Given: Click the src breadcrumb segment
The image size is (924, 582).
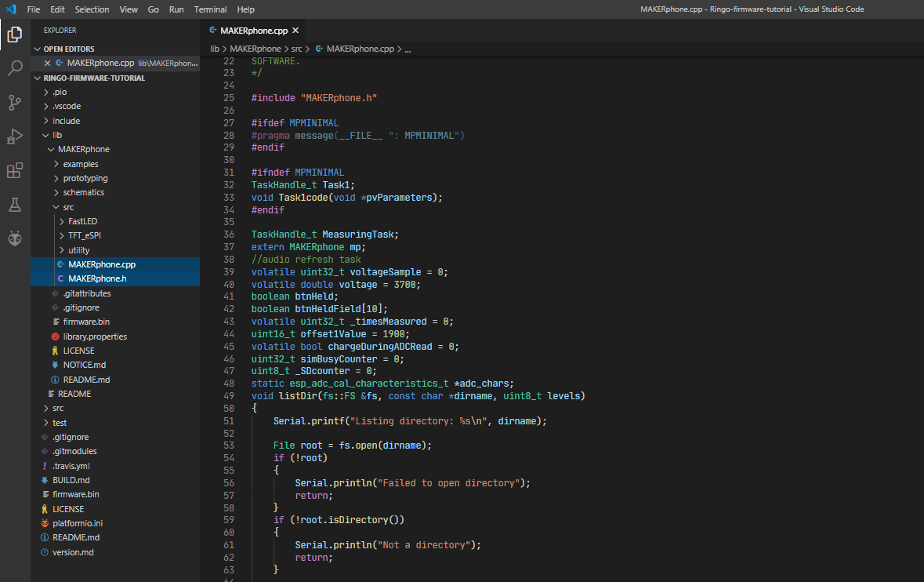Looking at the screenshot, I should click(296, 49).
